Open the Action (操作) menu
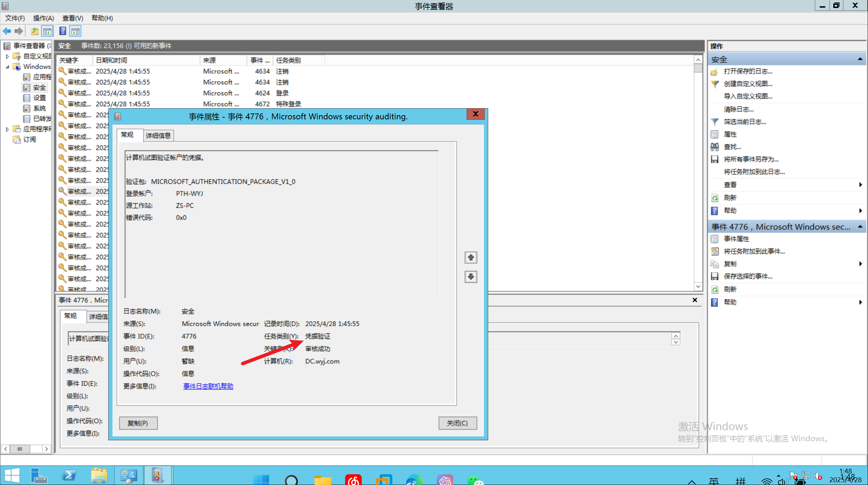This screenshot has height=485, width=868. coord(43,18)
